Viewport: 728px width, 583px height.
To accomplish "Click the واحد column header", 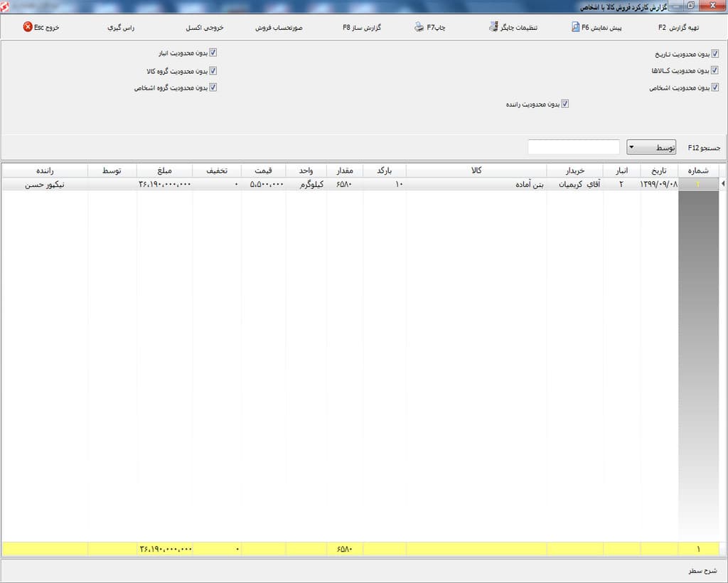I will point(306,171).
